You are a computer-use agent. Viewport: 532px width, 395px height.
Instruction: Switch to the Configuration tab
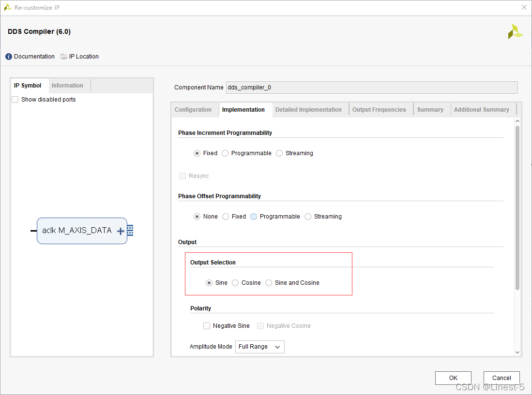(193, 110)
